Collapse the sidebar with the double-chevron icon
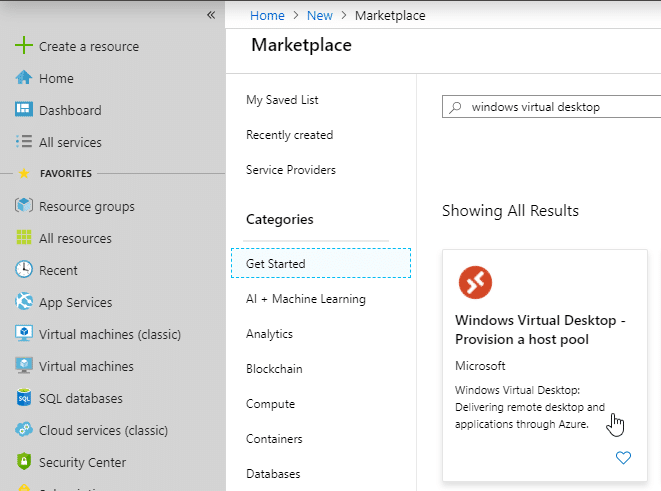Screen dimensions: 661x491 [211, 16]
